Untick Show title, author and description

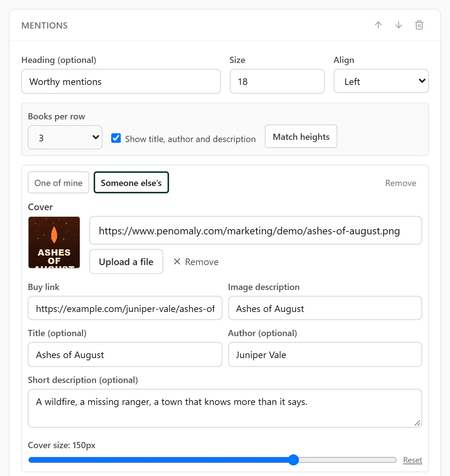tap(116, 138)
